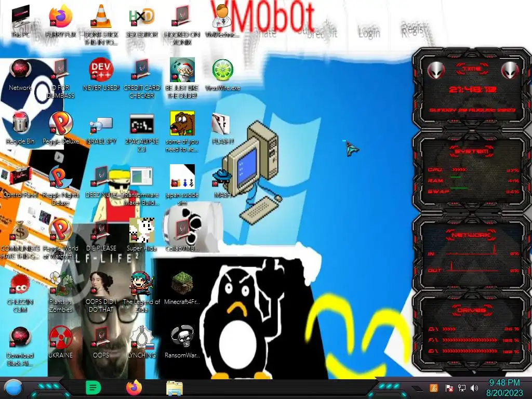Open the HOOKED ON XONIX shortcut
Image resolution: width=532 pixels, height=399 pixels.
pos(182,24)
